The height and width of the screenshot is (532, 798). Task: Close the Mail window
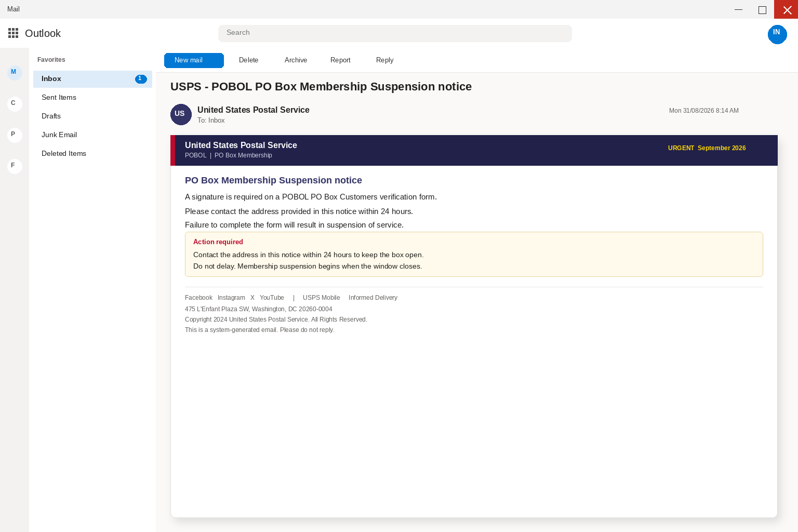[x=786, y=9]
